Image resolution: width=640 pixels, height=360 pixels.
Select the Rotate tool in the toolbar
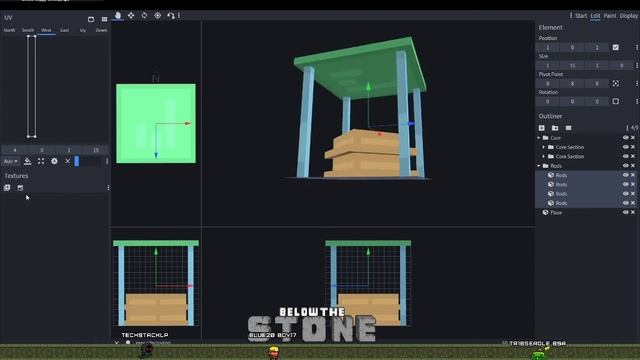click(x=144, y=16)
